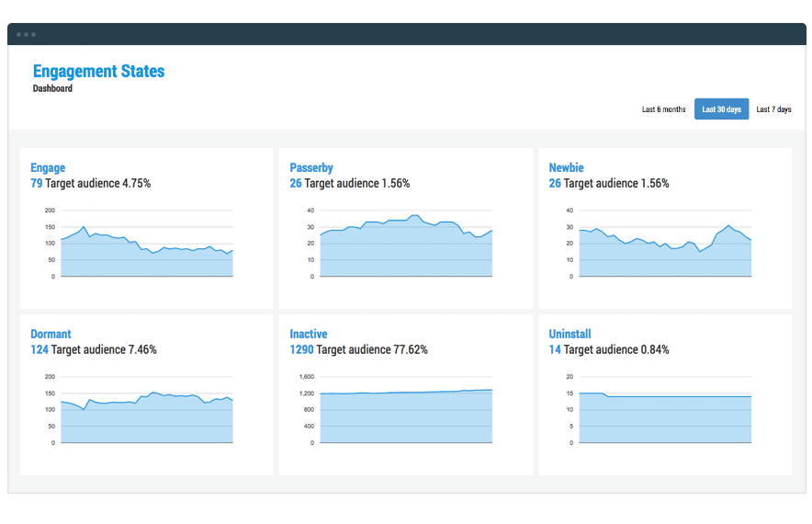Screen dimensions: 812x524
Task: Click the Uninstall count 14 text
Action: [x=555, y=350]
